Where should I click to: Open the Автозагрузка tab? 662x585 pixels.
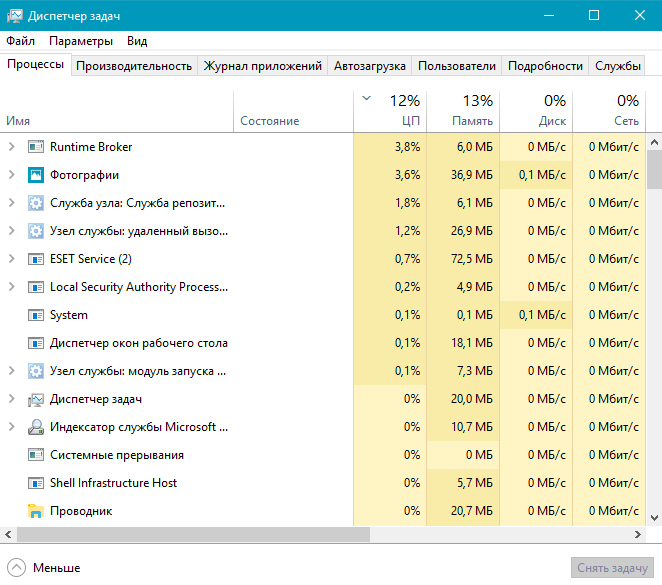click(x=370, y=66)
